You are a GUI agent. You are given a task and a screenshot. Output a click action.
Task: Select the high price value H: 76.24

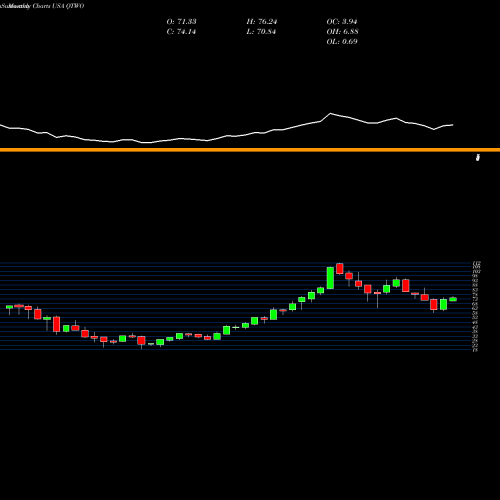point(262,22)
